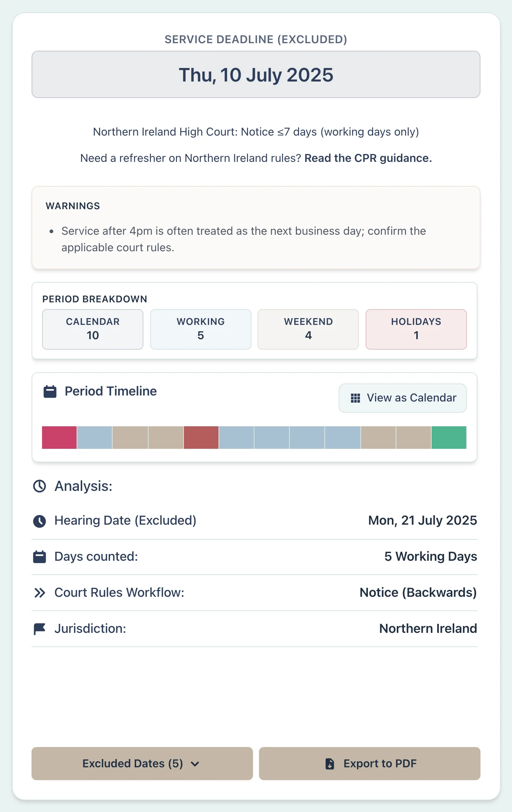
Task: Select the Holidays breakdown tile
Action: pos(416,329)
